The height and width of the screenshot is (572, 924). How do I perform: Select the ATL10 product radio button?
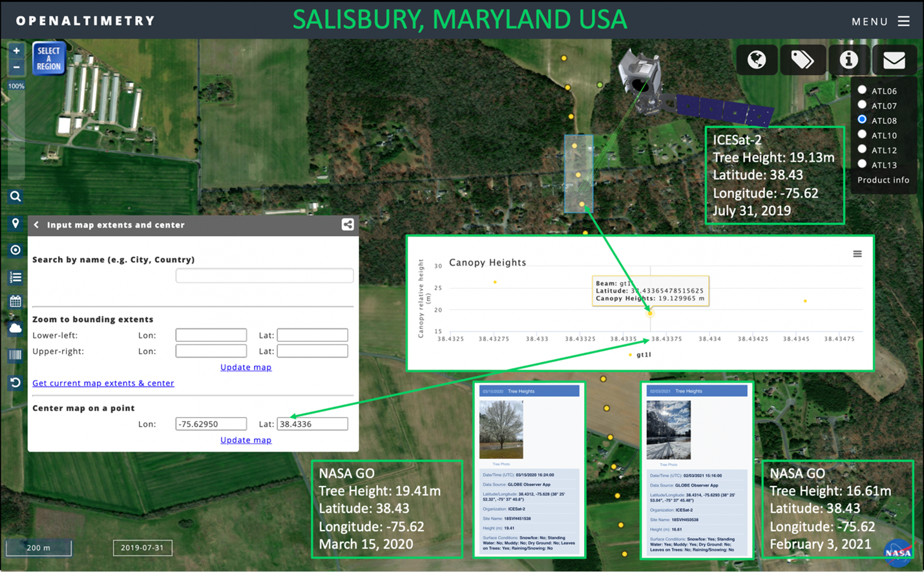[862, 134]
